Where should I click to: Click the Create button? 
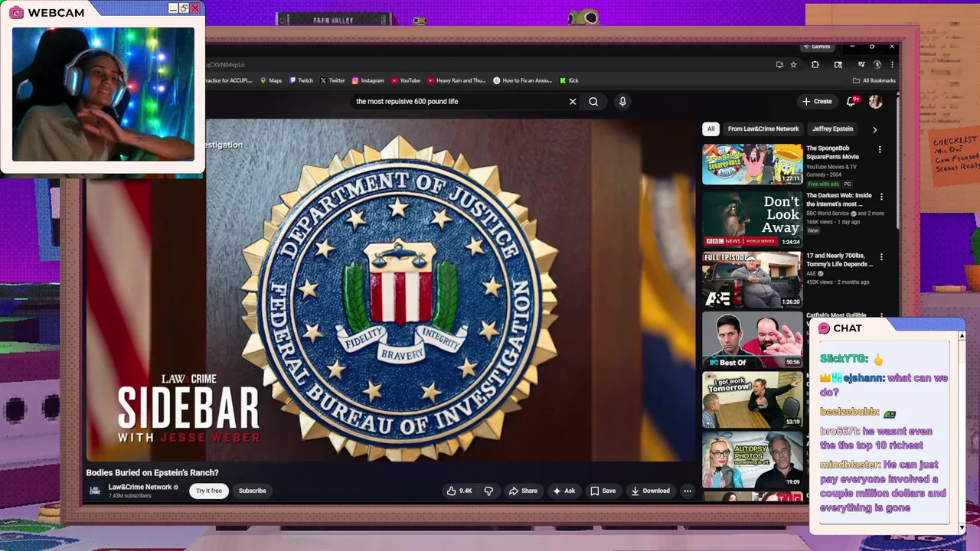coord(817,101)
